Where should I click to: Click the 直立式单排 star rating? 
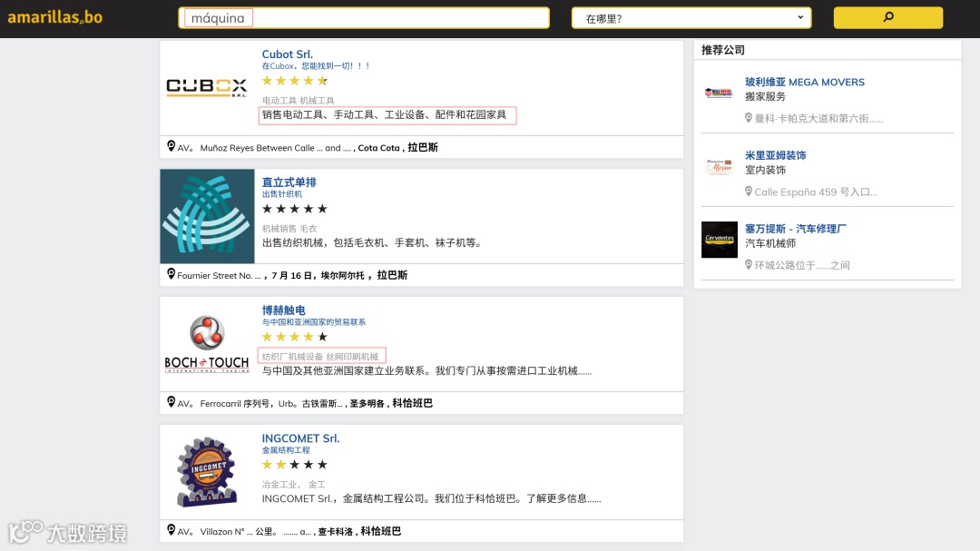(294, 209)
